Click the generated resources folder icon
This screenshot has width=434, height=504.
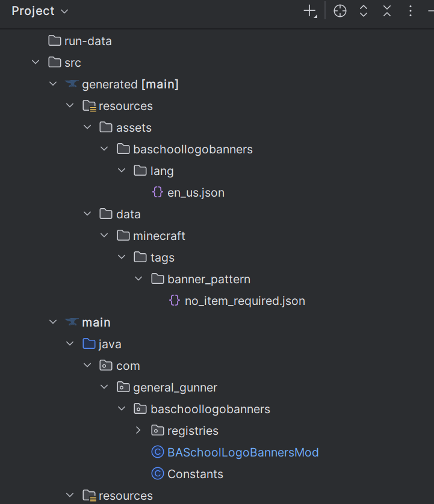click(89, 106)
